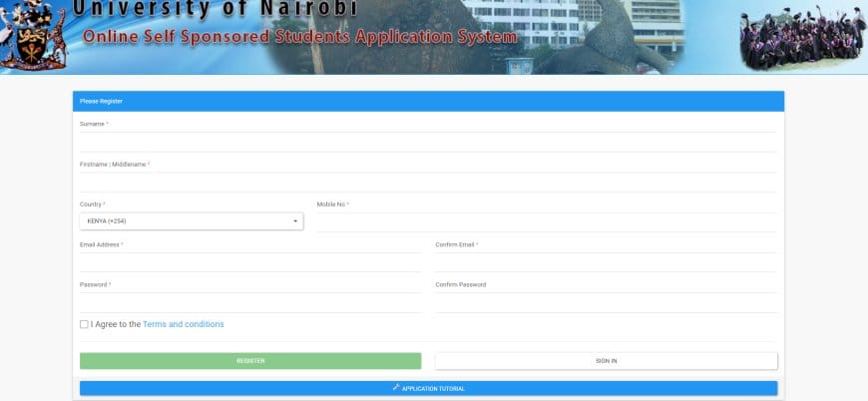Open the APPLICATION TUTORIAL button
This screenshot has width=868, height=401.
[428, 388]
